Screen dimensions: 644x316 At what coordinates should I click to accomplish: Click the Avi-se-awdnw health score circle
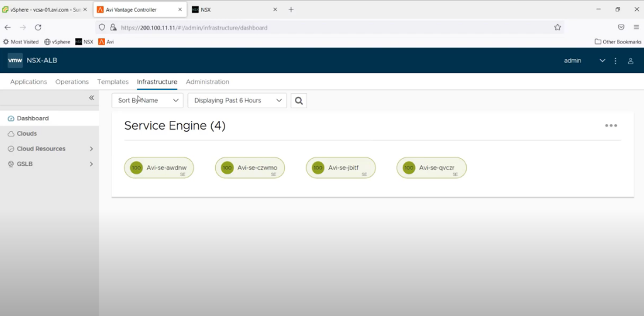click(x=136, y=168)
